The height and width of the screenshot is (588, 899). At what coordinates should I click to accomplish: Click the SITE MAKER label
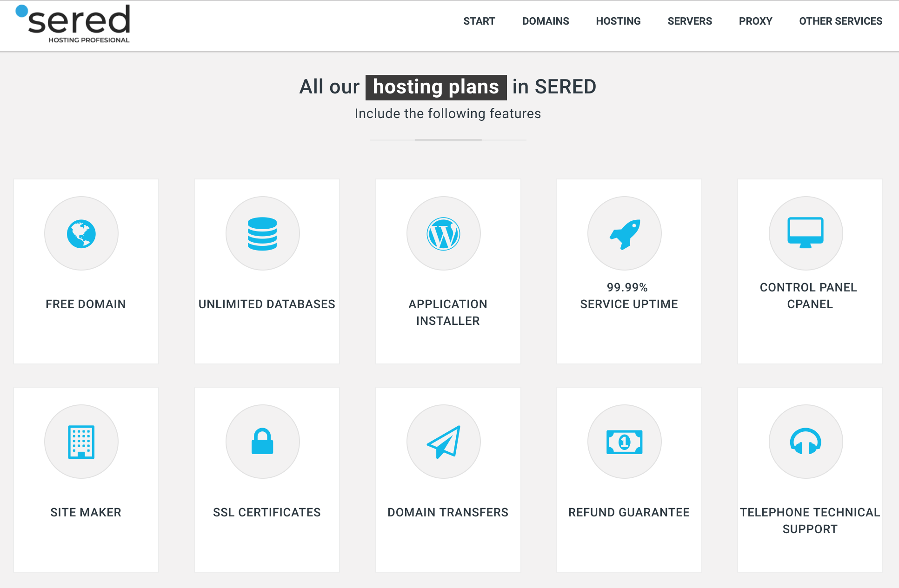click(86, 512)
